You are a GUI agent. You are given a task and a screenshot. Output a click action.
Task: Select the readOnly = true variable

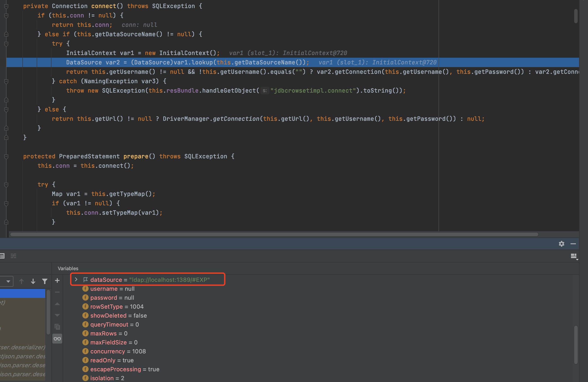coord(108,360)
